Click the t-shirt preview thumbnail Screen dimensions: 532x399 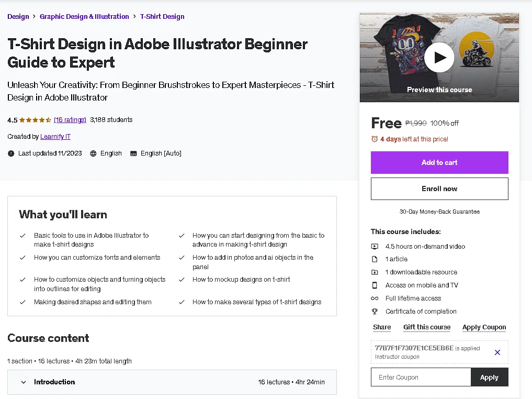point(439,58)
